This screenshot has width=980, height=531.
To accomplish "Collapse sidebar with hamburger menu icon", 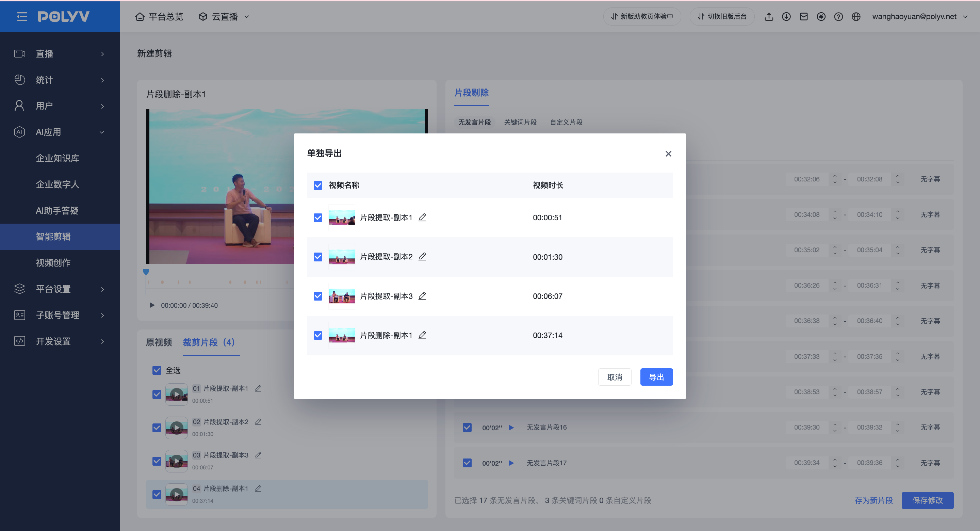I will tap(22, 16).
